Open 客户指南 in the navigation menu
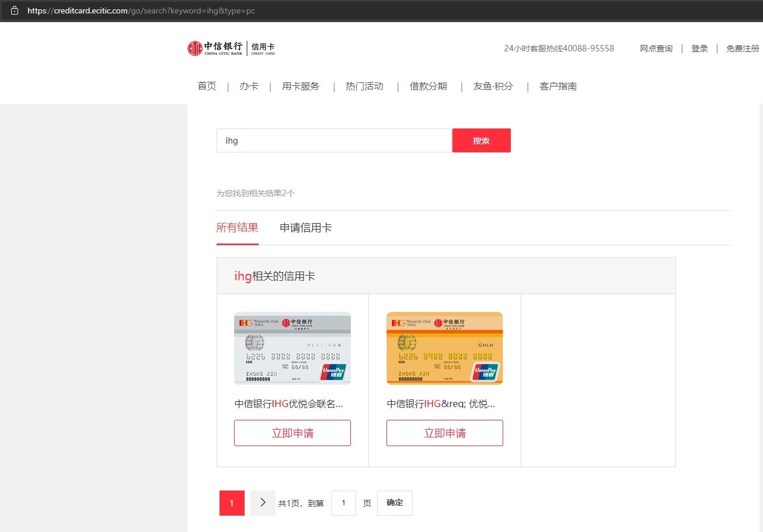Screen dimensions: 763x532 pyautogui.click(x=558, y=86)
